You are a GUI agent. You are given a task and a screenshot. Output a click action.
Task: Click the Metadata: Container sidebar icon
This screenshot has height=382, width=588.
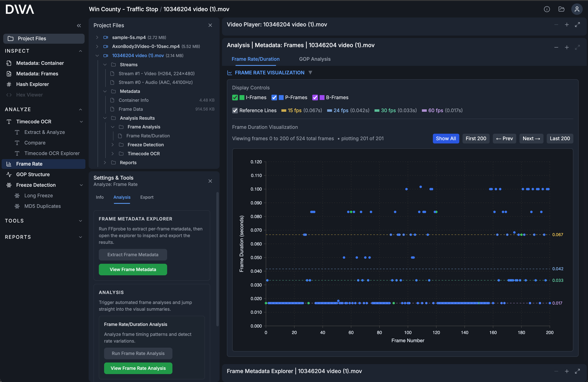click(x=9, y=63)
